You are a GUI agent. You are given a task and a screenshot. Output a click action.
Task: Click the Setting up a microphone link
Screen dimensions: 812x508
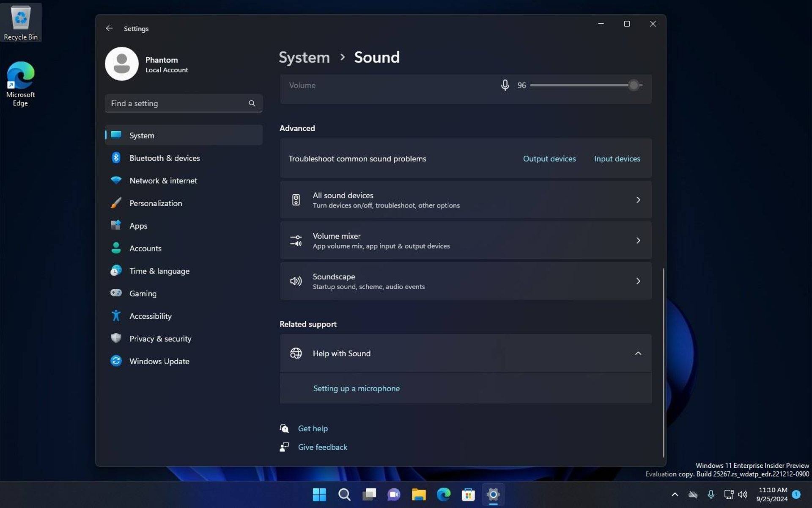356,388
